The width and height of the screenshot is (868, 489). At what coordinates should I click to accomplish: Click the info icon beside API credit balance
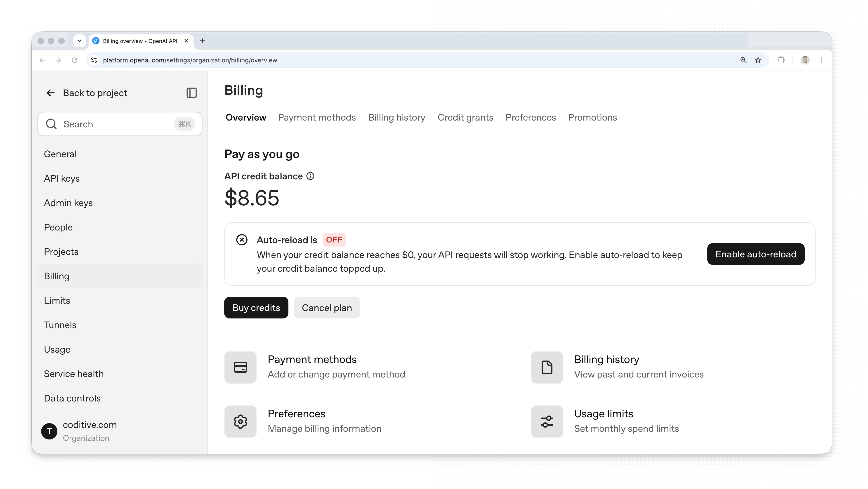(x=310, y=176)
